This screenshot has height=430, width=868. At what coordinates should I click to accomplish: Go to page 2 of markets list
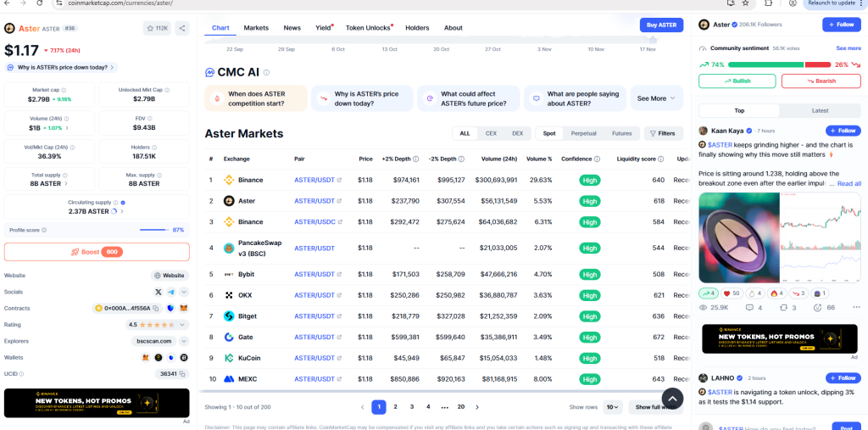coord(395,407)
